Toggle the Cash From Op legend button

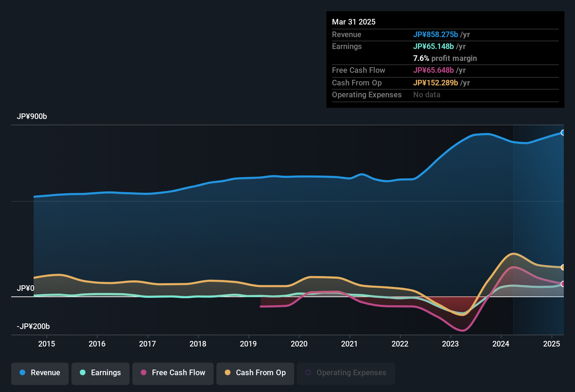coord(255,373)
